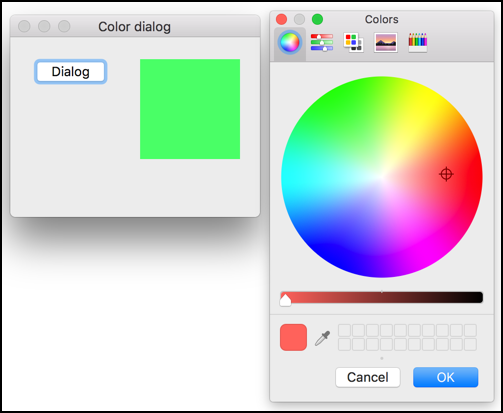Viewport: 503px width, 413px height.
Task: Close the Colors window with red button
Action: [282, 19]
